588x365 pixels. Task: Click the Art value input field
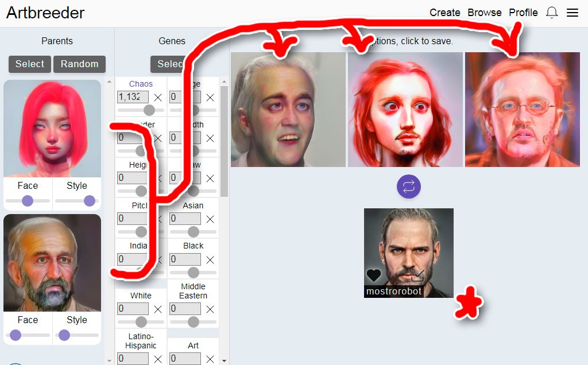185,359
